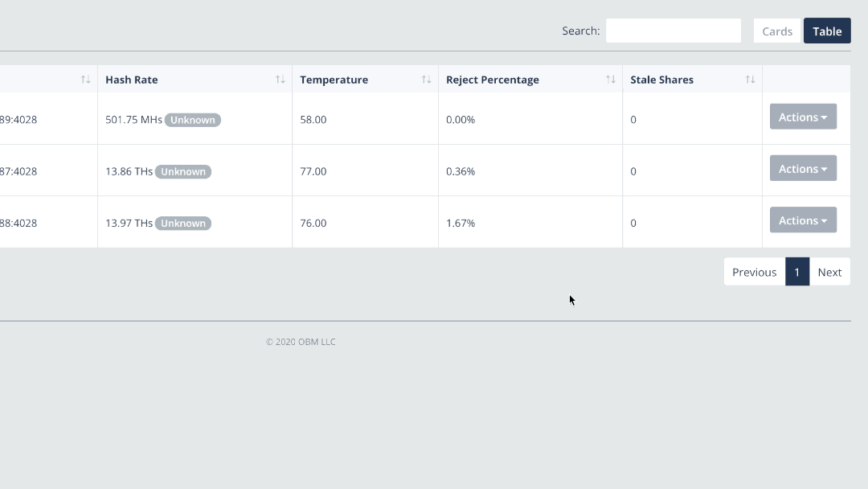This screenshot has height=489, width=868.
Task: Click Unknown badge on 13.86 THs row
Action: click(183, 171)
